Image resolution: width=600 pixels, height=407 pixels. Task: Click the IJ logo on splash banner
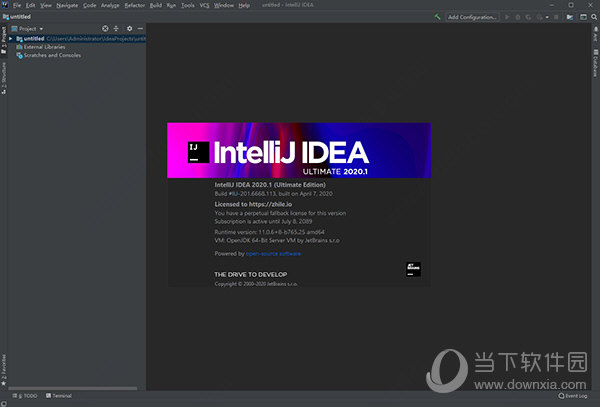point(198,152)
